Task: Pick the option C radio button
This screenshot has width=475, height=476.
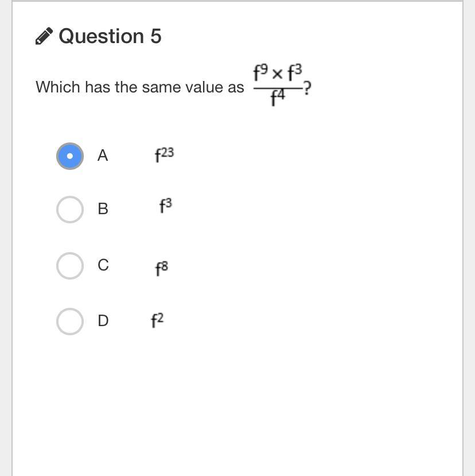Action: click(70, 265)
